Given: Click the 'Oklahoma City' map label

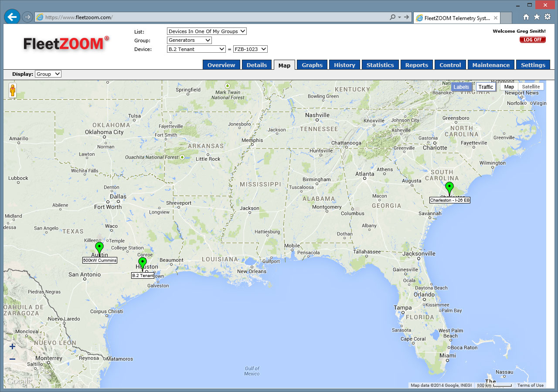Looking at the screenshot, I should pyautogui.click(x=104, y=132).
